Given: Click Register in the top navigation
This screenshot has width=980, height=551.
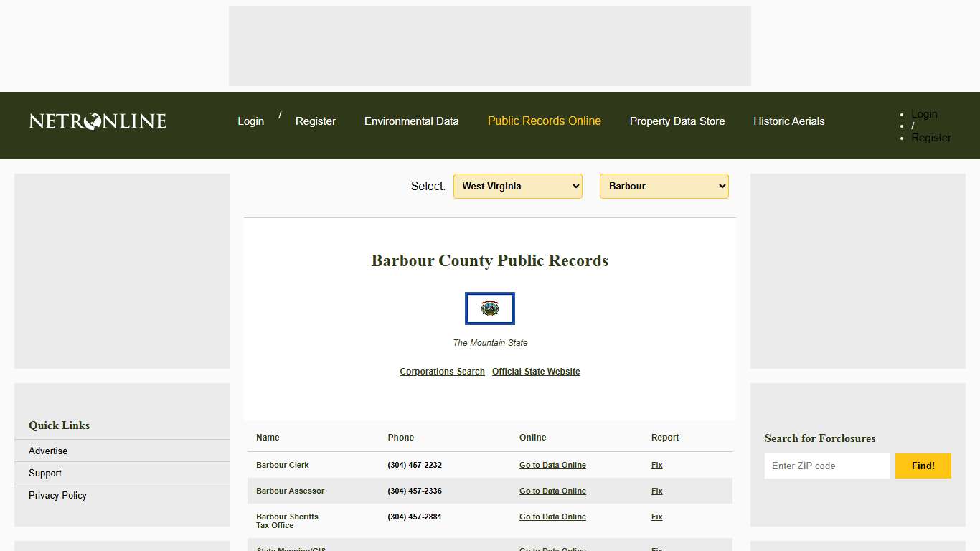Looking at the screenshot, I should pos(315,121).
